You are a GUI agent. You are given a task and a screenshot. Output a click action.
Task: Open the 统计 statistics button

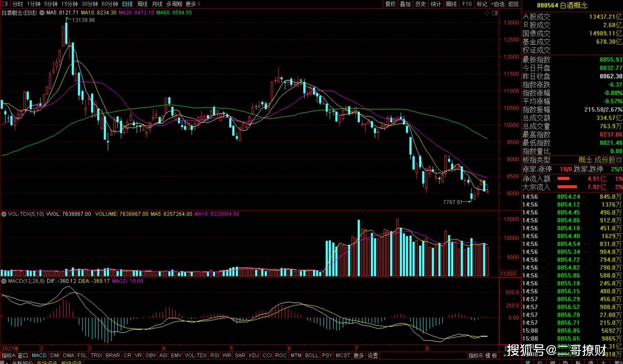436,4
